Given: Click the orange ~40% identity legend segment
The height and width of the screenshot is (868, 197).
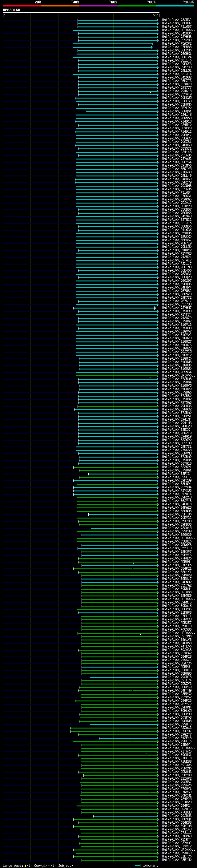Looking at the screenshot, I should pyautogui.click(x=60, y=6).
